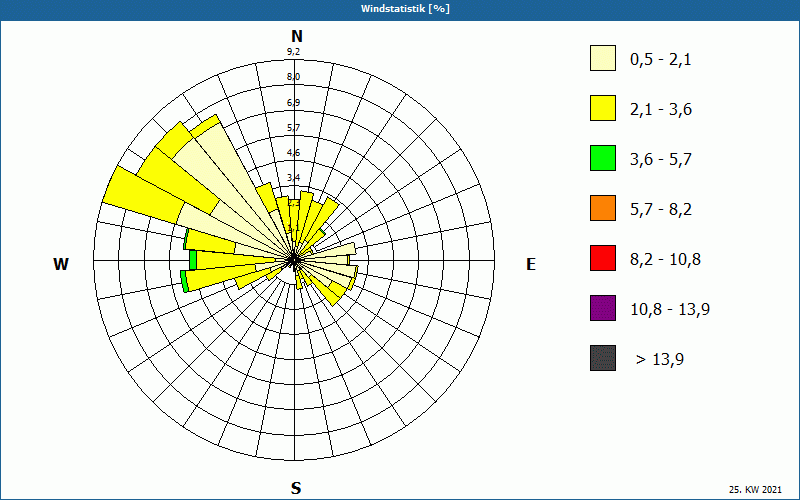
Task: Click the red 8,2 - 10,8 legend swatch
Action: (x=603, y=258)
